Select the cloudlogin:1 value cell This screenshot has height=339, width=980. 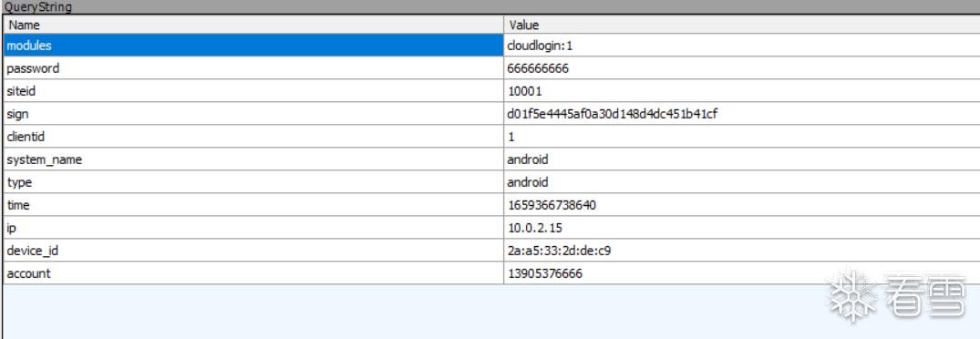coord(742,46)
